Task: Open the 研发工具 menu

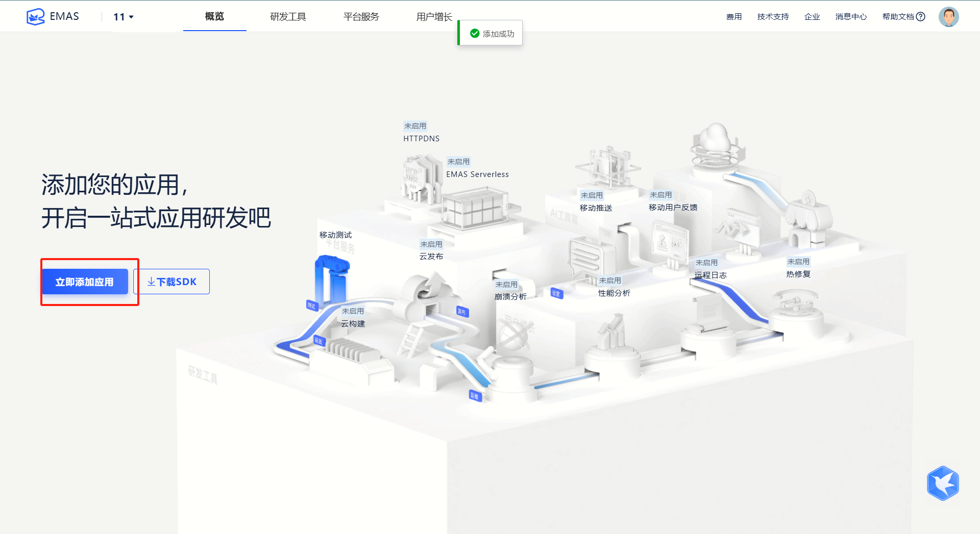Action: [x=288, y=17]
